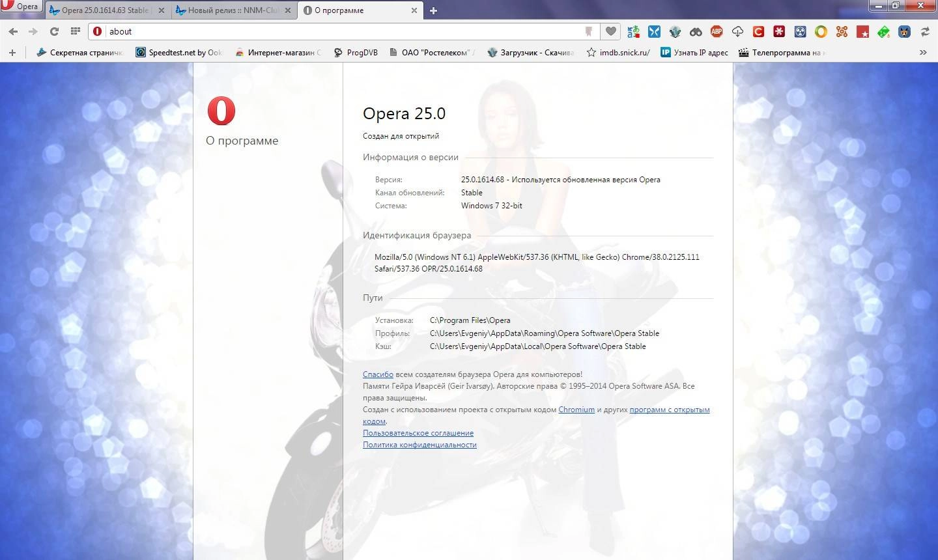Click the Roaming profile path text

pos(545,333)
